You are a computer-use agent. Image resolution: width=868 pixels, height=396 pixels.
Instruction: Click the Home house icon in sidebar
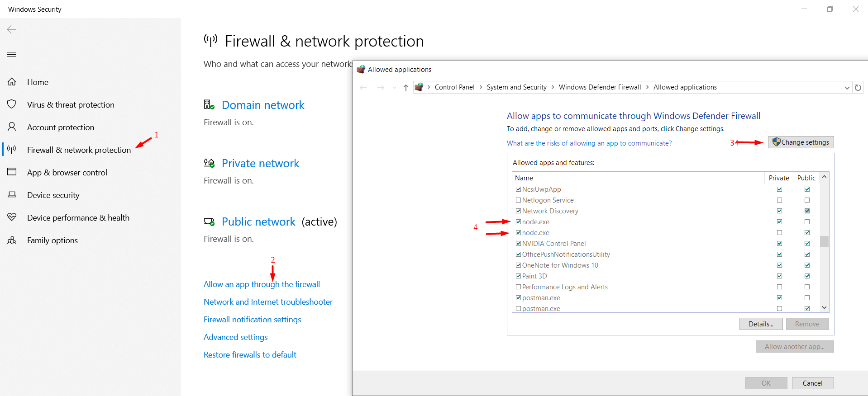(x=12, y=82)
